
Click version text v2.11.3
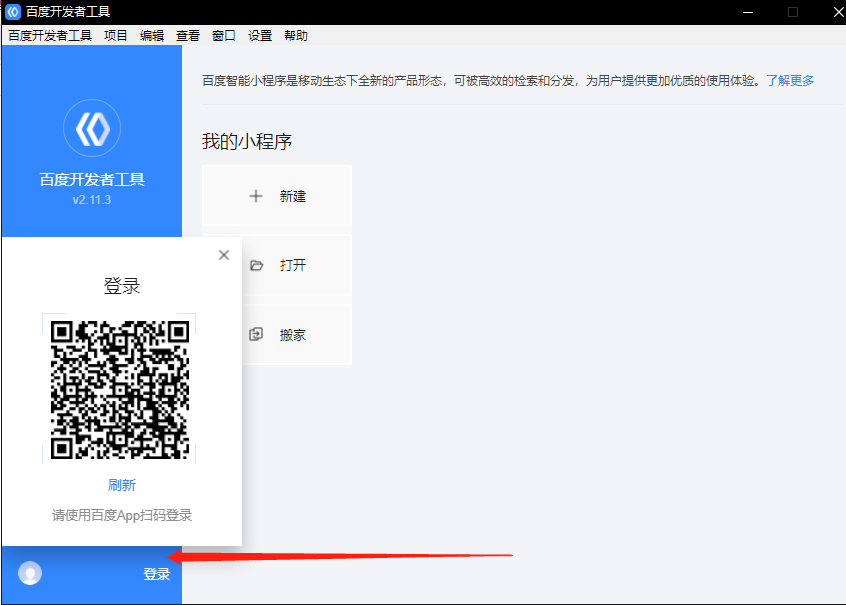coord(92,200)
